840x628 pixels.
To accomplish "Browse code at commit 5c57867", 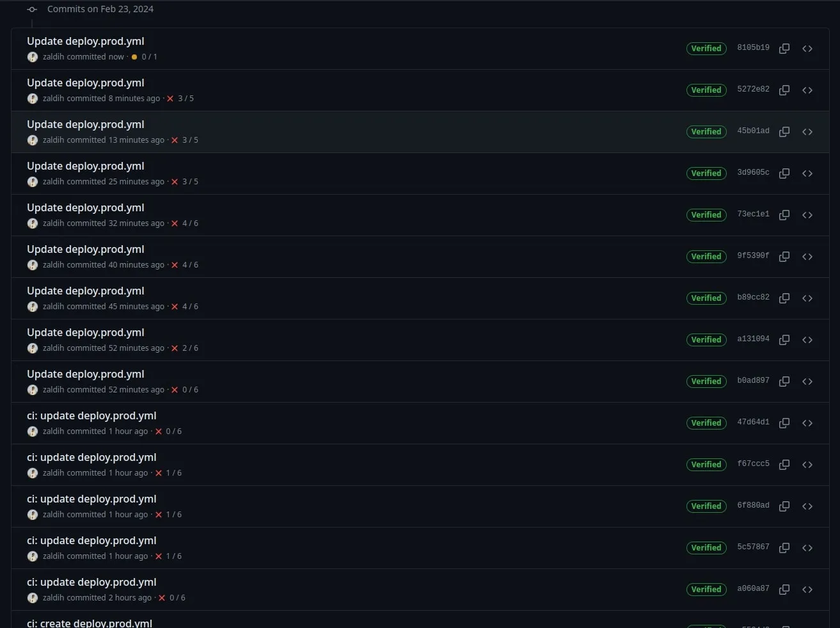I will (807, 547).
